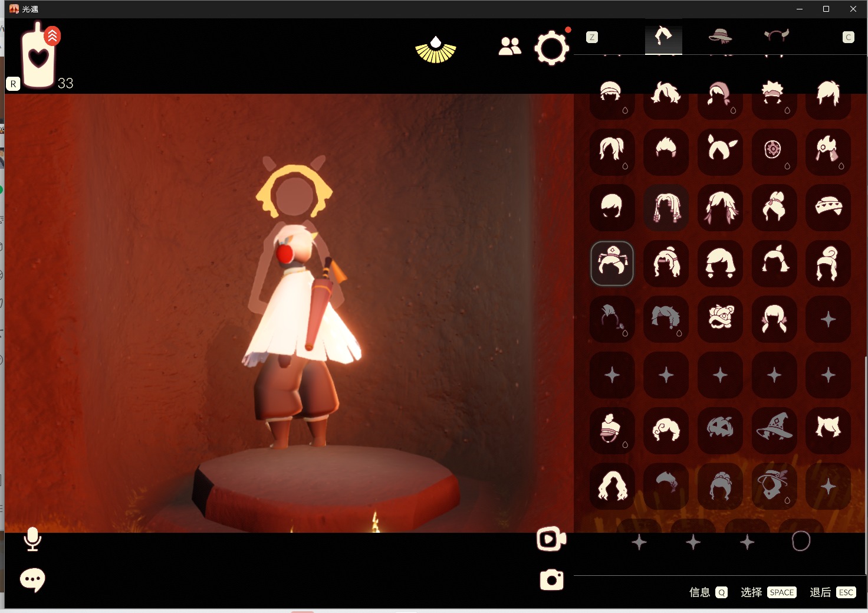This screenshot has height=613, width=868.
Task: Select the beanie cap hairstyle
Action: coord(612,96)
